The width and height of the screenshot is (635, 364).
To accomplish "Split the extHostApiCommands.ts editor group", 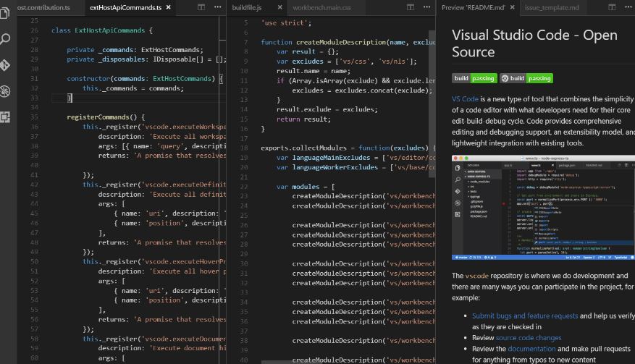I will pyautogui.click(x=201, y=7).
